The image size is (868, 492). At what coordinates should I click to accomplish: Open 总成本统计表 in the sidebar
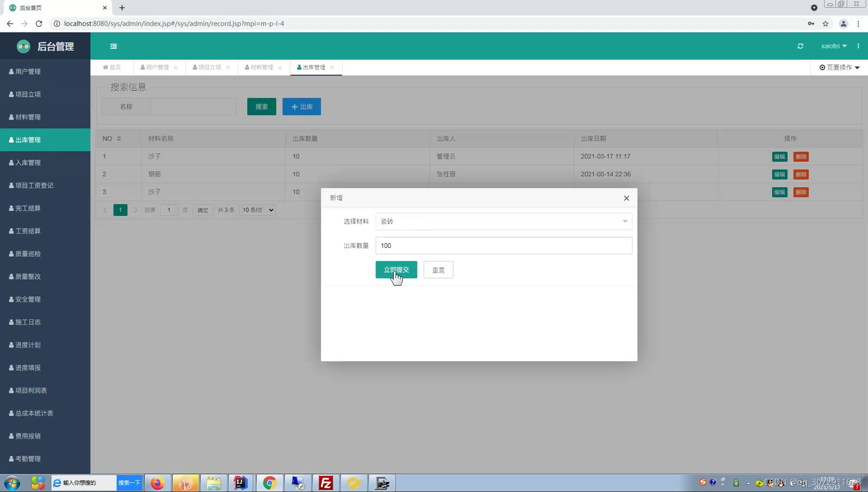[45, 413]
